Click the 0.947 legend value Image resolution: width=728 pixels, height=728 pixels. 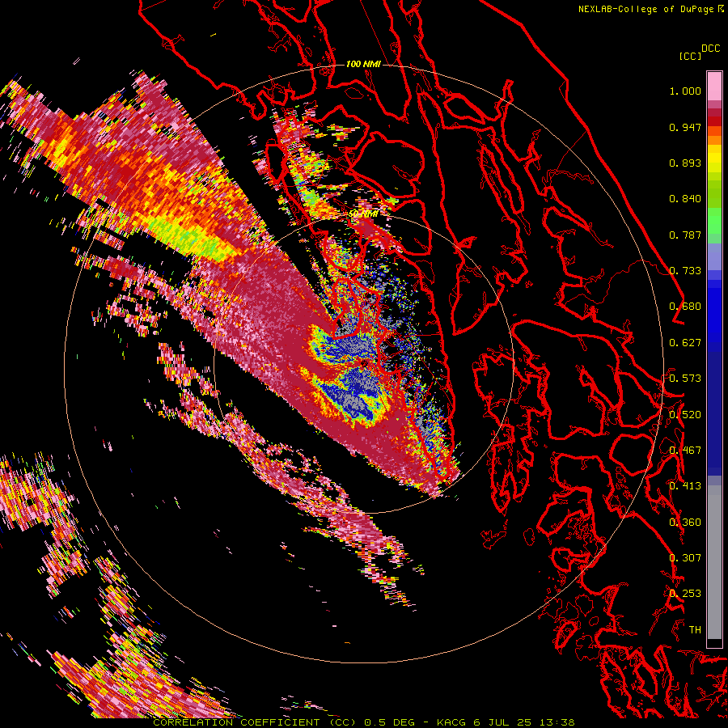click(685, 127)
